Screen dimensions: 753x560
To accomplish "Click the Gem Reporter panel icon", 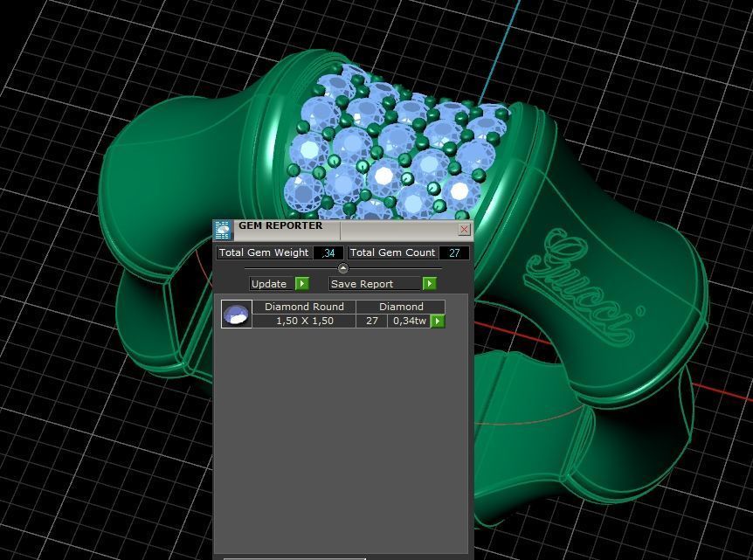I will coord(223,231).
